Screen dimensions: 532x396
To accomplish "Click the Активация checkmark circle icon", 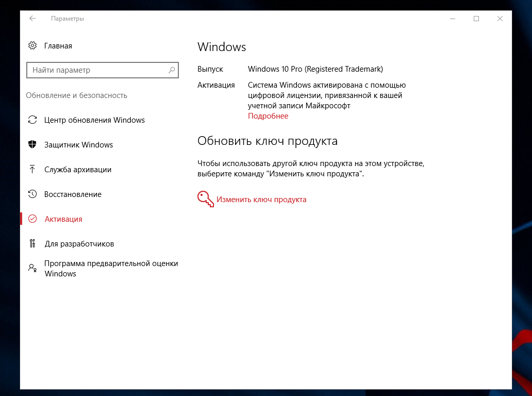I will pos(32,219).
